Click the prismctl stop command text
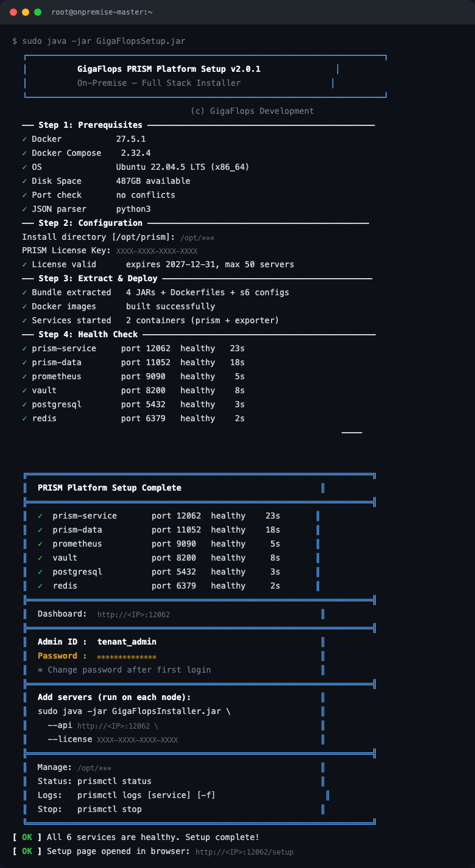 [110, 809]
